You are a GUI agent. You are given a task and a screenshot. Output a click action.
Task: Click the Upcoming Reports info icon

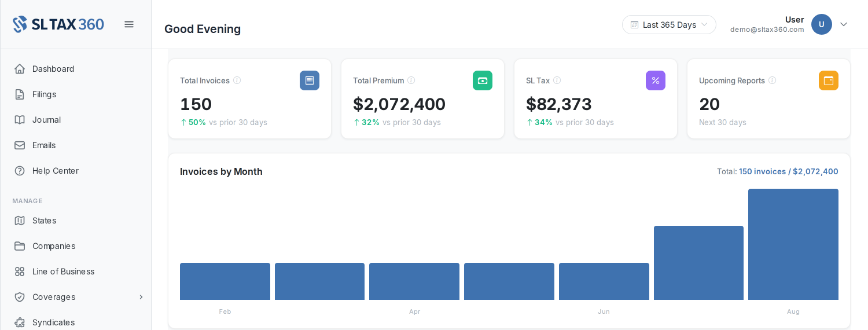pyautogui.click(x=772, y=80)
